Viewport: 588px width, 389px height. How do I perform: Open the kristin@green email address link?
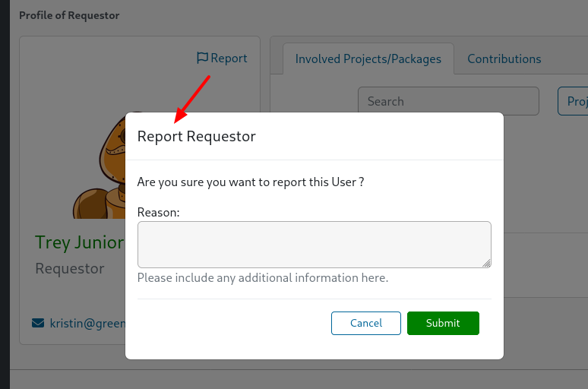coord(87,323)
